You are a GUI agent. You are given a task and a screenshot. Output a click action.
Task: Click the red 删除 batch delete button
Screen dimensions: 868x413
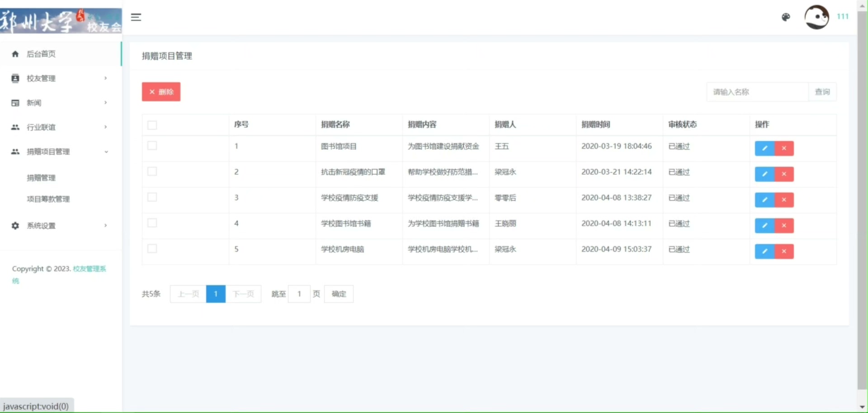(161, 92)
